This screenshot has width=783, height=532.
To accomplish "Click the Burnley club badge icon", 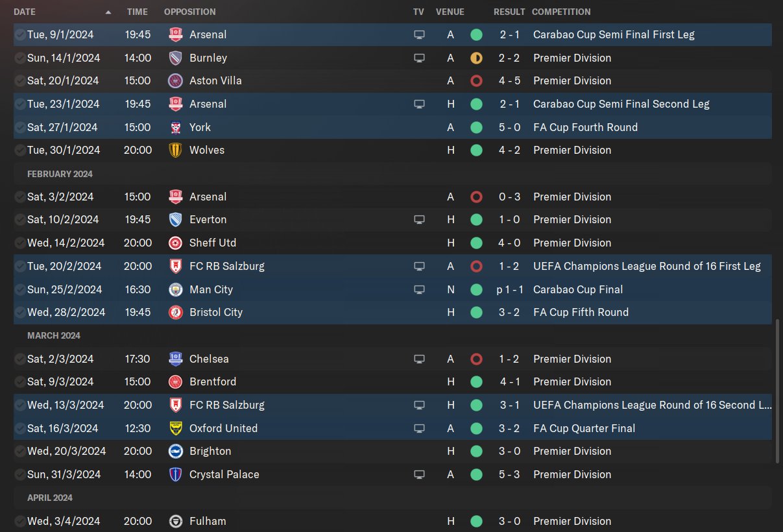I will pyautogui.click(x=175, y=58).
